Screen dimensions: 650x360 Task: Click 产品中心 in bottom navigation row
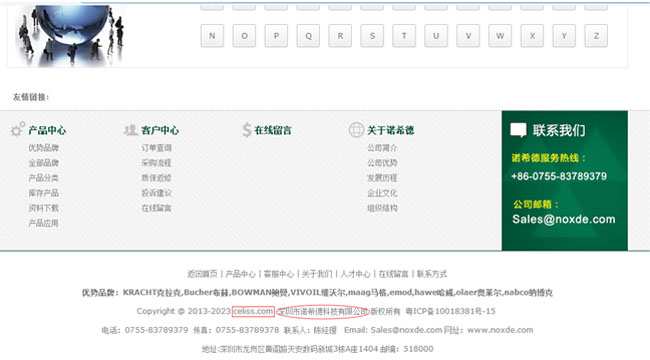tap(240, 274)
